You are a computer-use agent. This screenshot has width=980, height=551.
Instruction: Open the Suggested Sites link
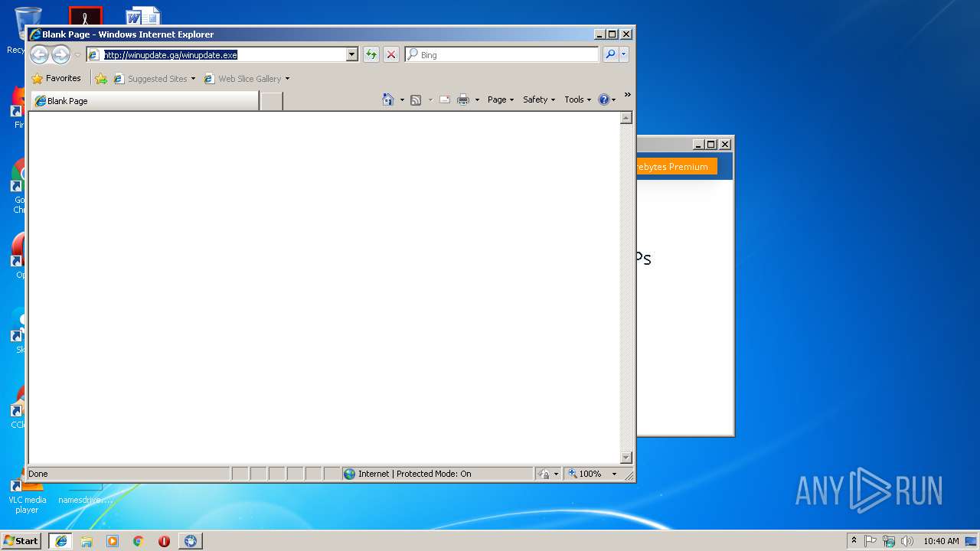click(x=154, y=78)
